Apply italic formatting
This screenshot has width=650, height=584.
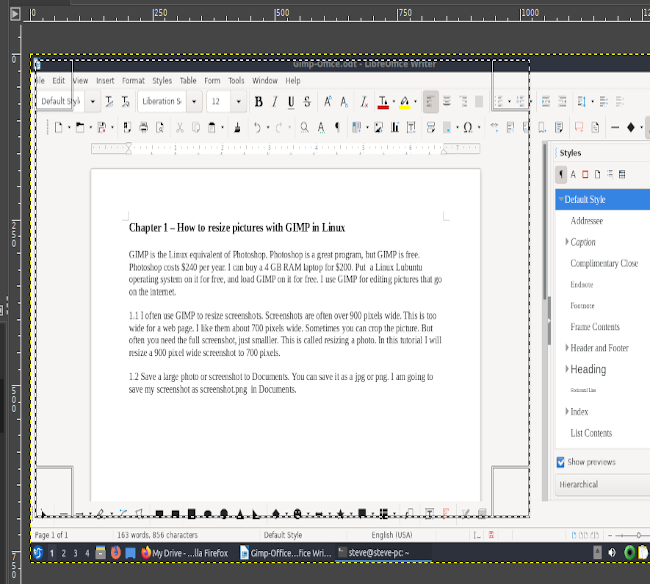pos(275,102)
